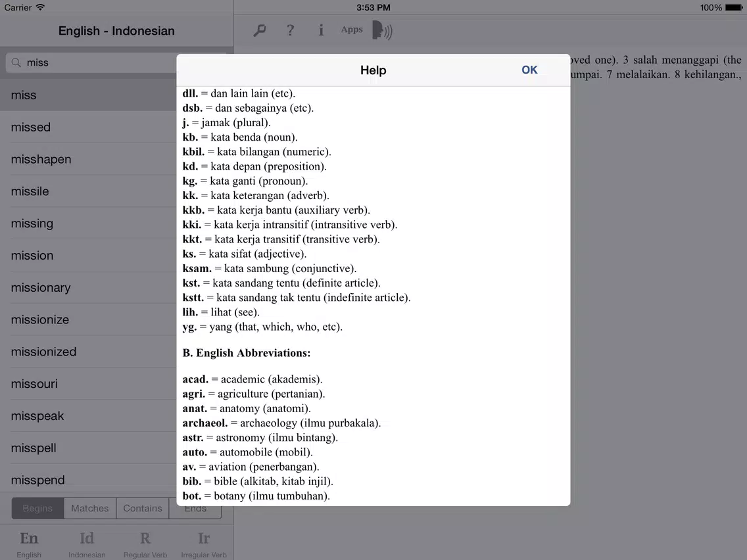This screenshot has height=560, width=747.
Task: Tap the "acad. = academic" line
Action: point(253,379)
